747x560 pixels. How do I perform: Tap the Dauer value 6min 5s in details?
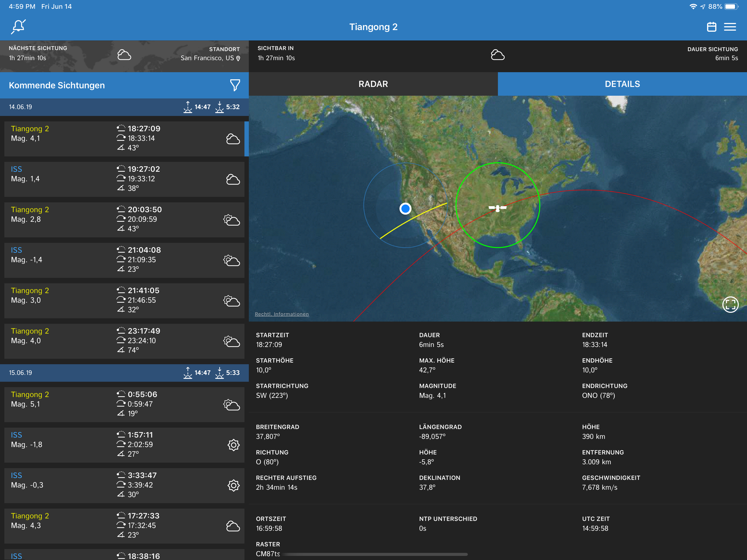tap(431, 345)
